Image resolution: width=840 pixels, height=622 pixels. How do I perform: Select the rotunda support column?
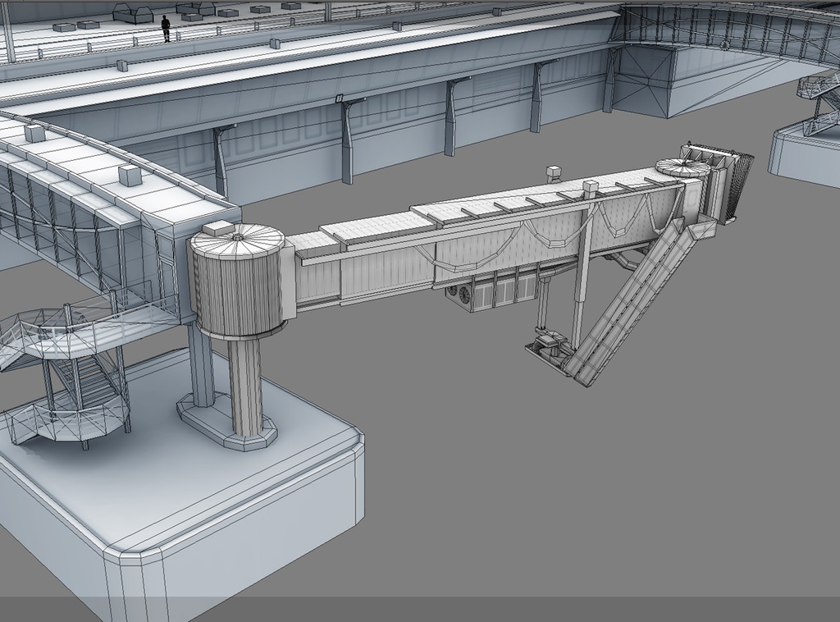(x=245, y=386)
